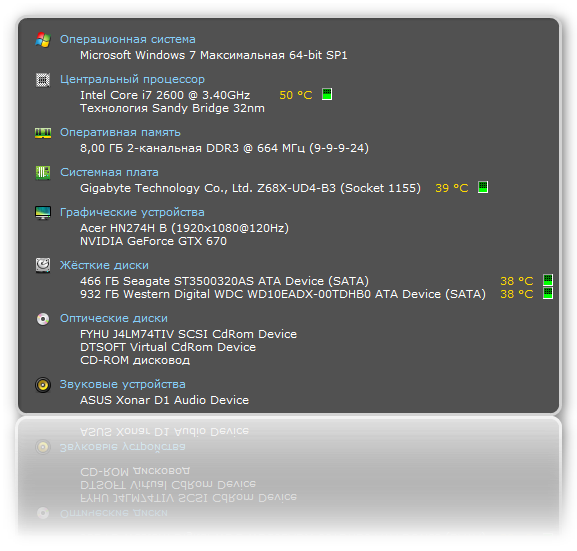Open the Звуковые устройства section link
This screenshot has width=577, height=551.
tap(123, 385)
